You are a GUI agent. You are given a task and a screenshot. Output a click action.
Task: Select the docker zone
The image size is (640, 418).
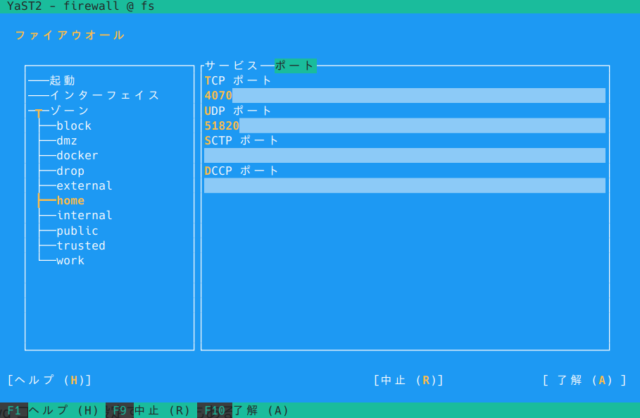click(x=77, y=156)
